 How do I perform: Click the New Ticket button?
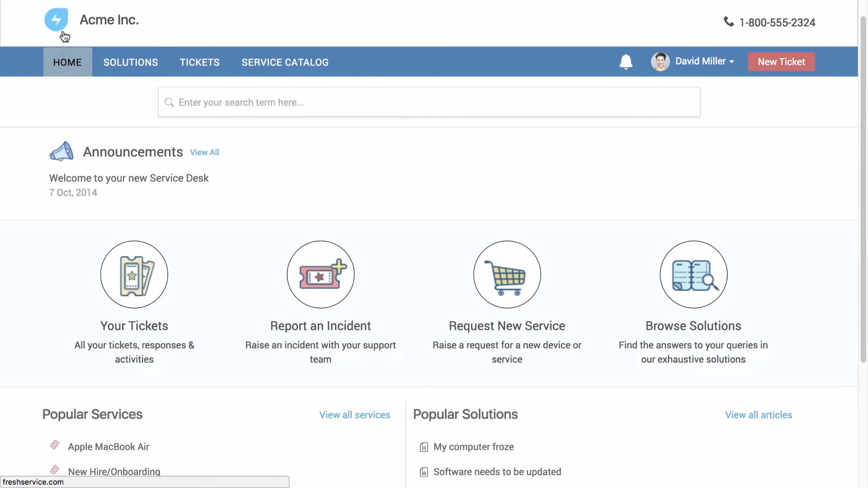781,61
